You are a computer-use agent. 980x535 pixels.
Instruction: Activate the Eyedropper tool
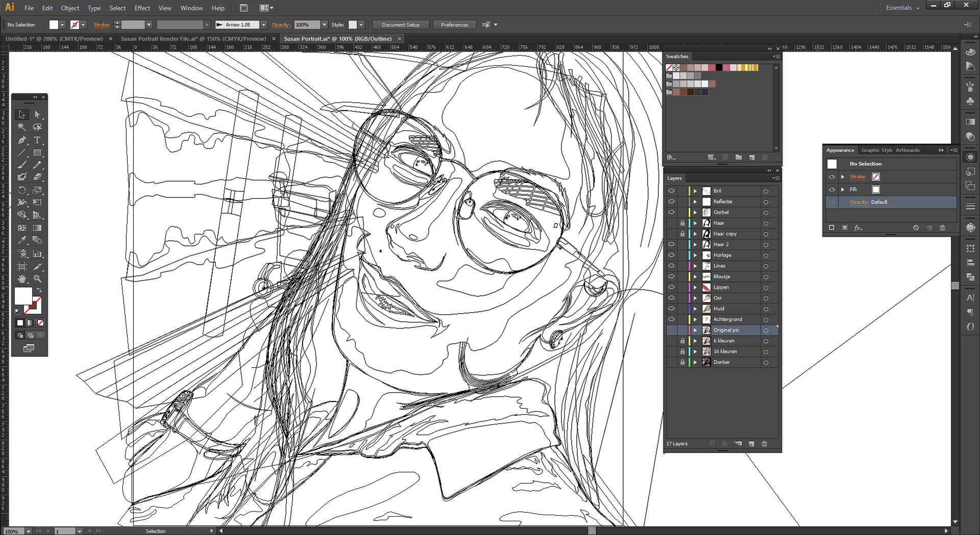tap(21, 240)
